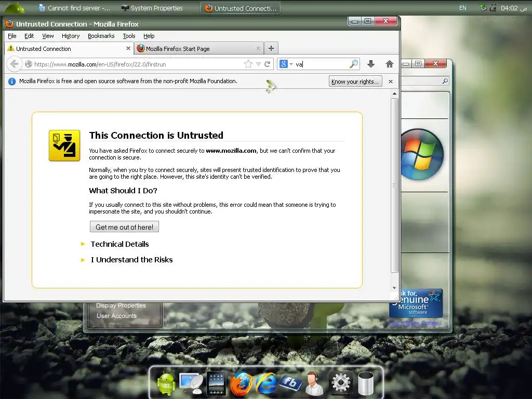Screen dimensions: 532x399
Task: Open the trash can dock icon
Action: (x=366, y=383)
